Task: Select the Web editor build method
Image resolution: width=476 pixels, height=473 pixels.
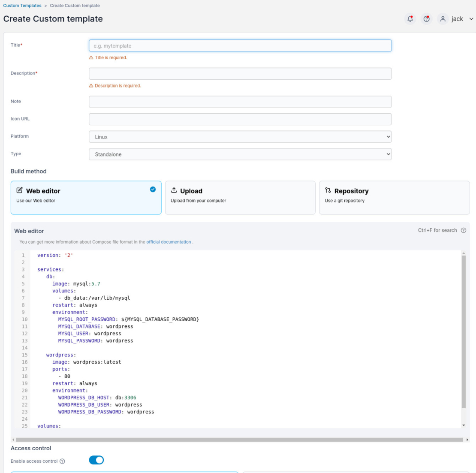Action: 86,197
